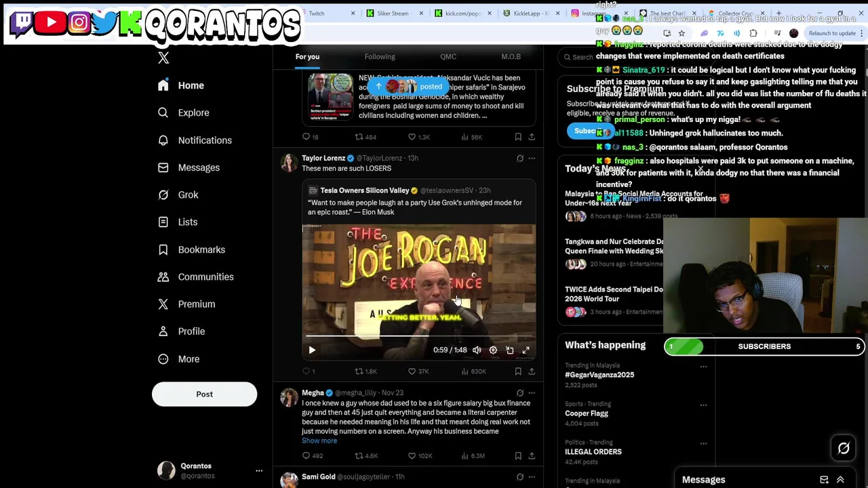Switch to Sliker Stream browser tab

(393, 14)
